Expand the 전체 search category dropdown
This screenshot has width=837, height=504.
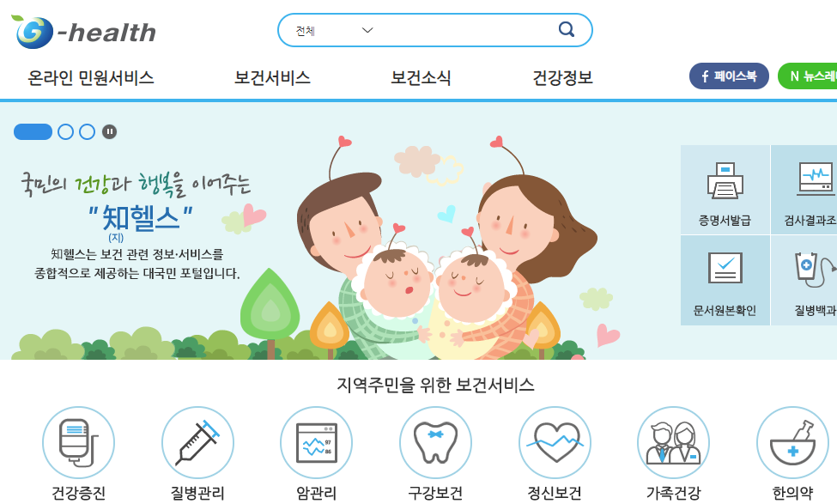[334, 30]
